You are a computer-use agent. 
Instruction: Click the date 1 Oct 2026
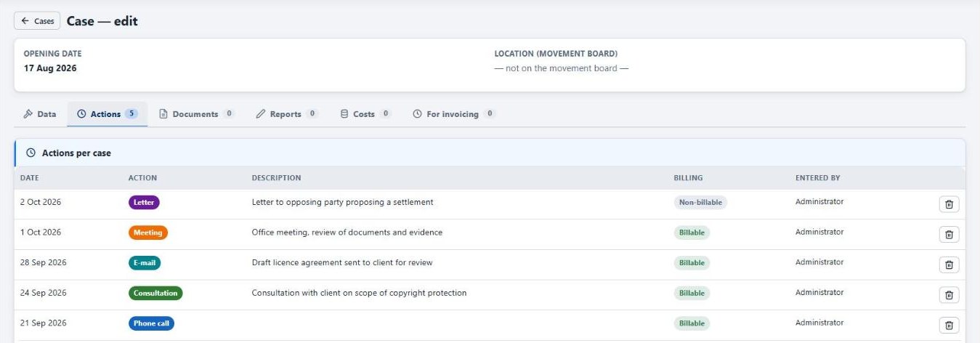pos(41,233)
